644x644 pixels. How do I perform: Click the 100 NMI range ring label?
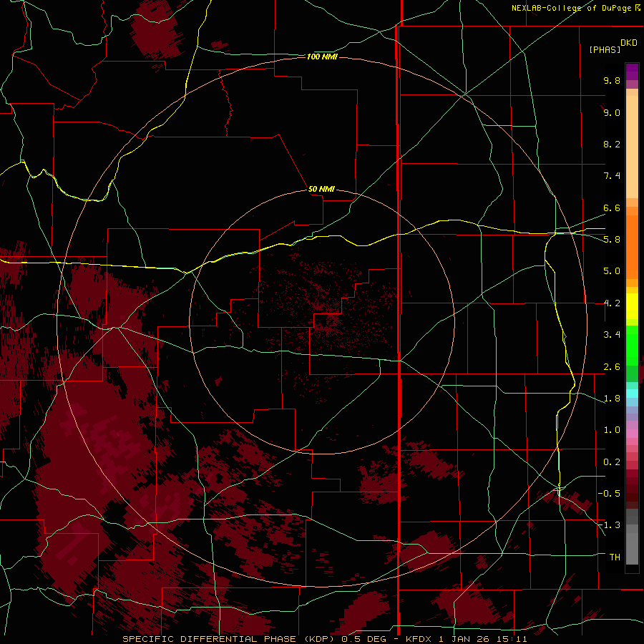(x=322, y=57)
